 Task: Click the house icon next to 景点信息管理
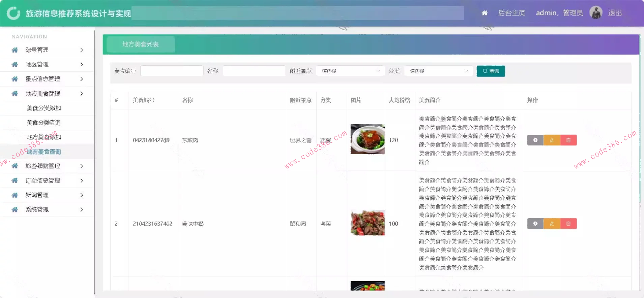pyautogui.click(x=15, y=79)
